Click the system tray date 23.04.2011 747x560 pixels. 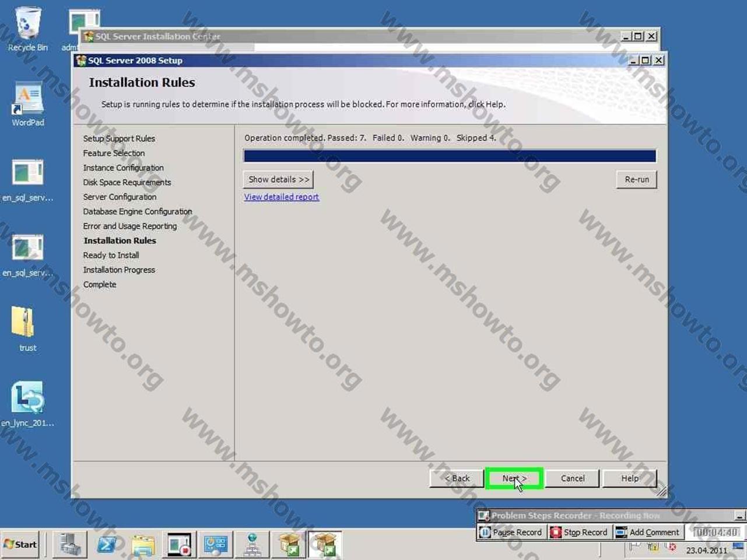click(707, 550)
